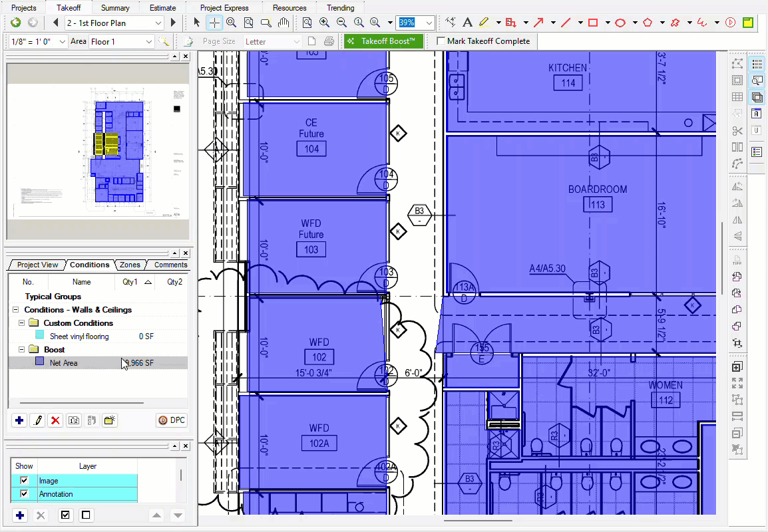Image resolution: width=768 pixels, height=532 pixels.
Task: Open the Resources tab
Action: coord(289,8)
